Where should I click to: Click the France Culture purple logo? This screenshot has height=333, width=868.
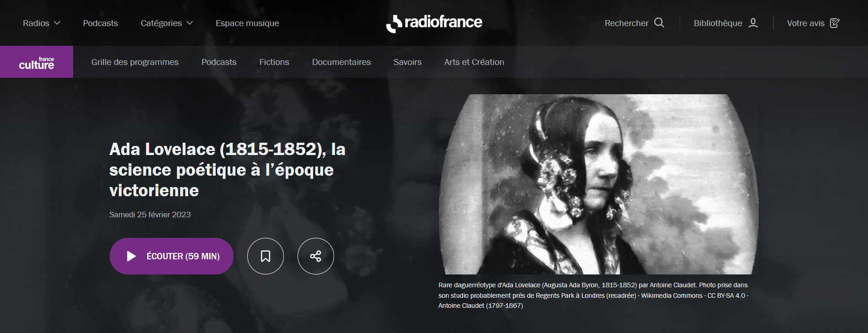[37, 62]
